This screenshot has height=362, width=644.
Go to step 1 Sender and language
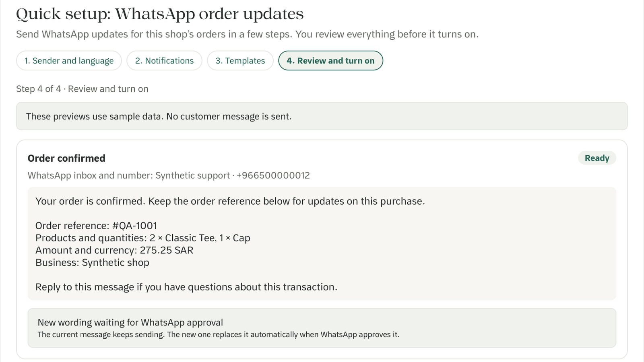[69, 61]
